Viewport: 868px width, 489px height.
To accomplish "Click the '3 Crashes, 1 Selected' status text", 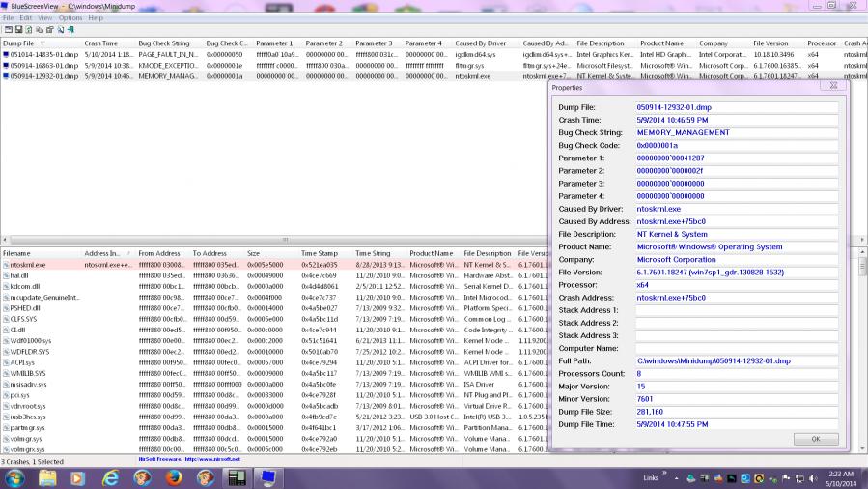I will tap(32, 461).
